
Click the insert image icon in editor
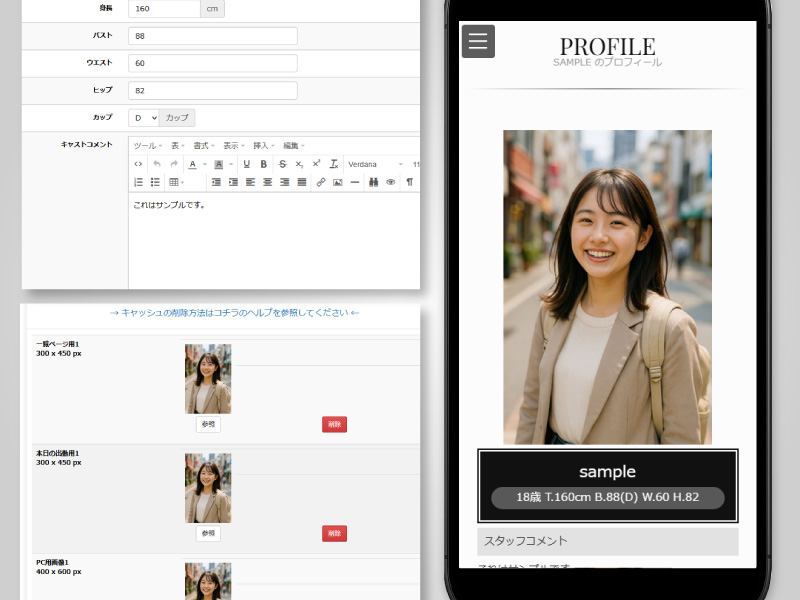tap(337, 182)
